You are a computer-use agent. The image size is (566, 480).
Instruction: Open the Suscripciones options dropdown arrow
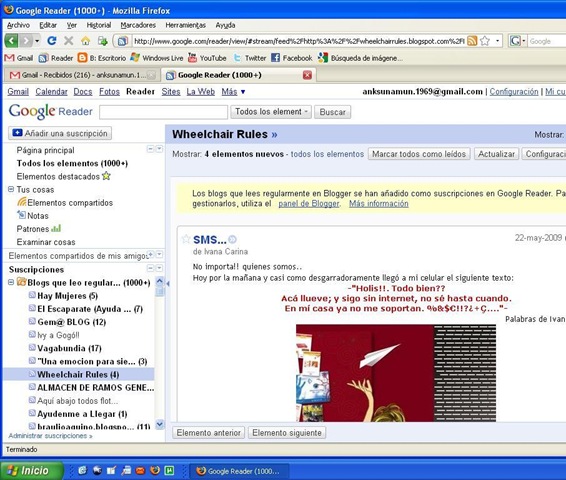coord(159,268)
